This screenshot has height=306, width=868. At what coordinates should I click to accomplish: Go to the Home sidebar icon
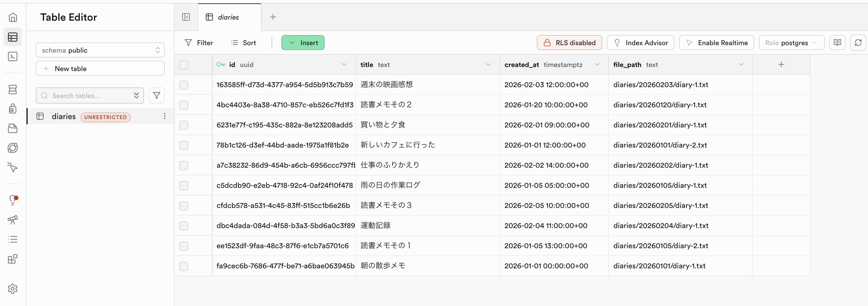(12, 17)
